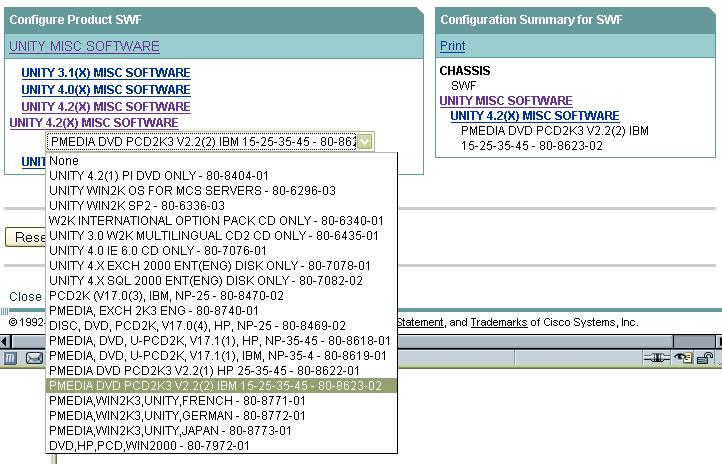
Task: Choose UNITY 3.0 W2K MULTILINGUAL CD2 option
Action: click(x=221, y=236)
